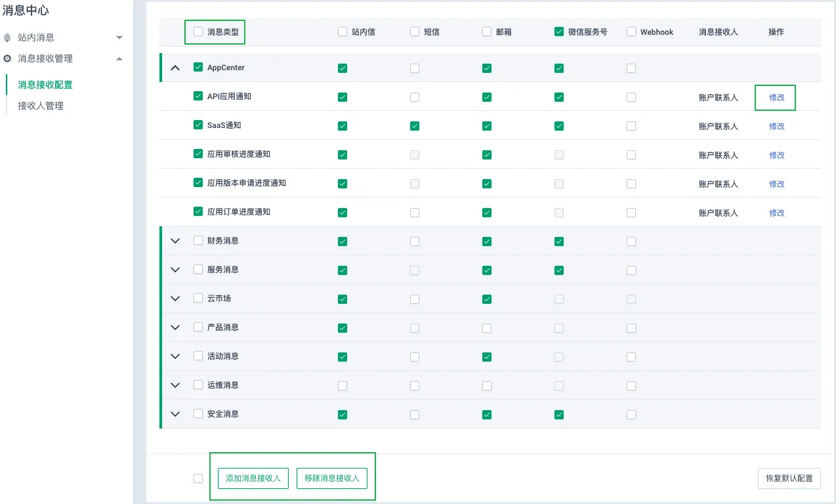Enable the Webhook column header checkbox

pyautogui.click(x=631, y=31)
